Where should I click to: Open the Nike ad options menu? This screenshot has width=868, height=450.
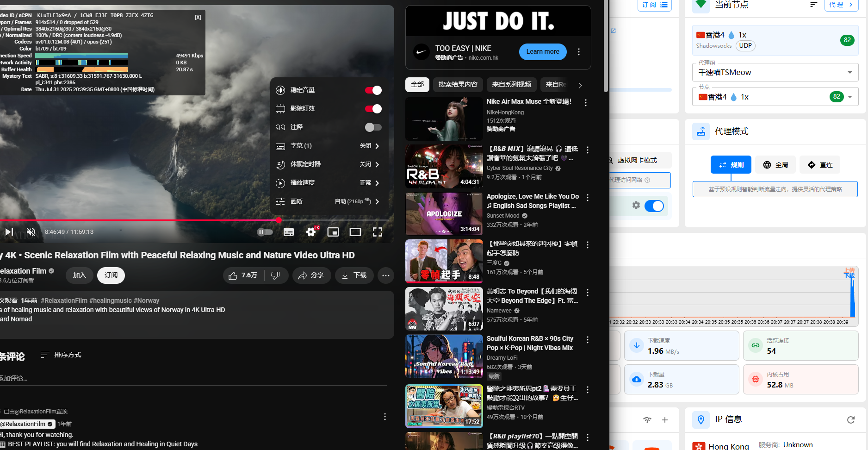[579, 52]
